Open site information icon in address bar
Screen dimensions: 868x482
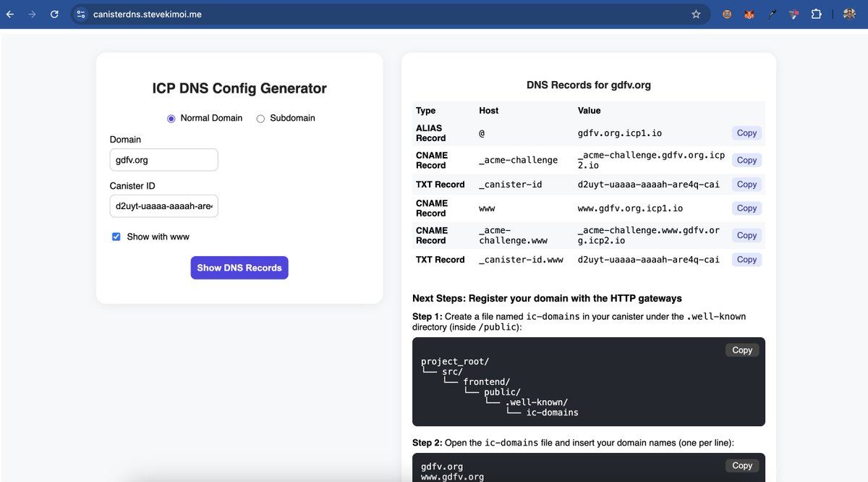[81, 14]
